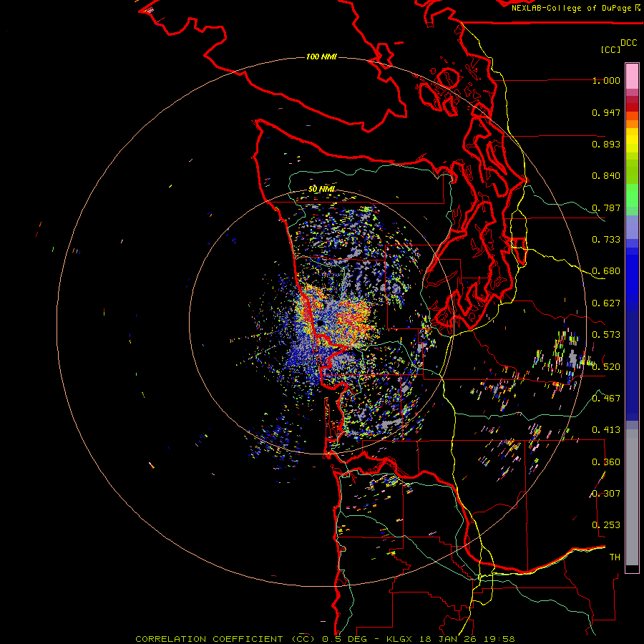Select the 0.253 legend value

coord(606,525)
